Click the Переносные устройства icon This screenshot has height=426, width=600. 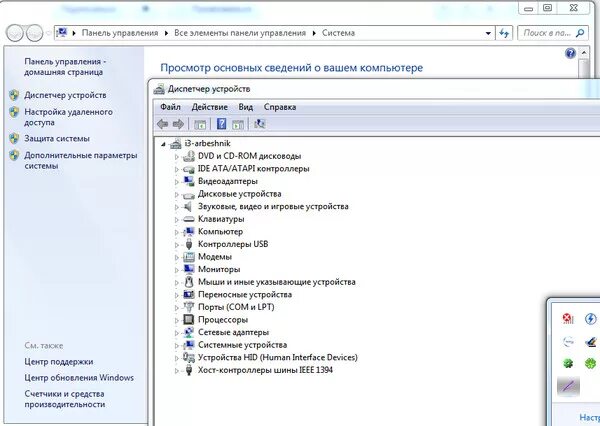point(189,294)
